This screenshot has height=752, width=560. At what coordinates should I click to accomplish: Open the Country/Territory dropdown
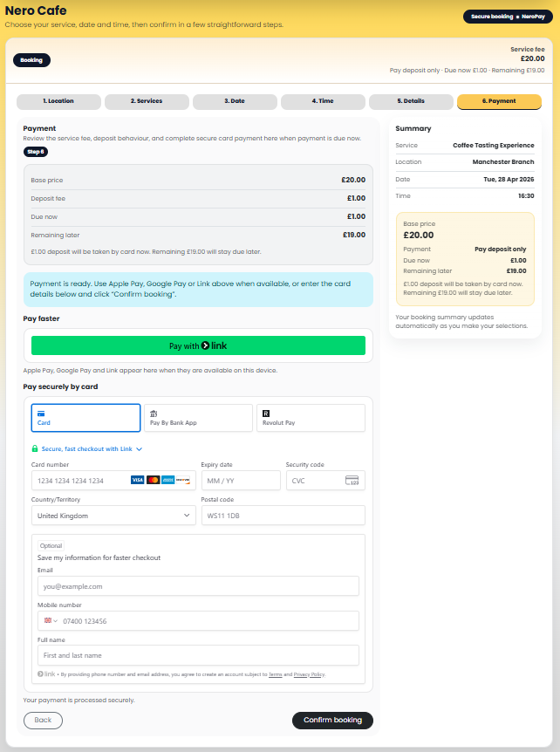tap(113, 516)
